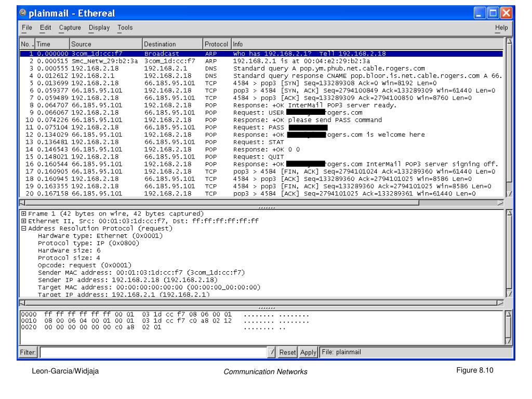Sort packets by the Time column header
Viewport: 532px width, 399px height.
click(x=52, y=44)
